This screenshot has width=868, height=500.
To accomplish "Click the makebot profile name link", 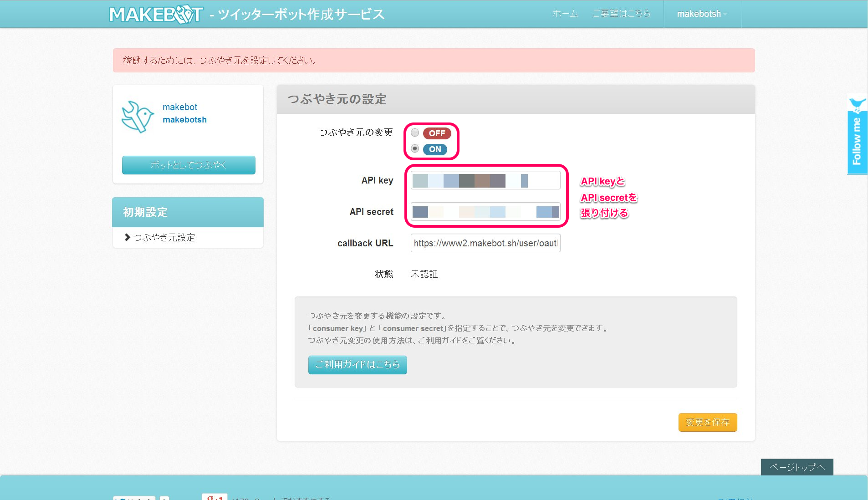I will (x=180, y=107).
